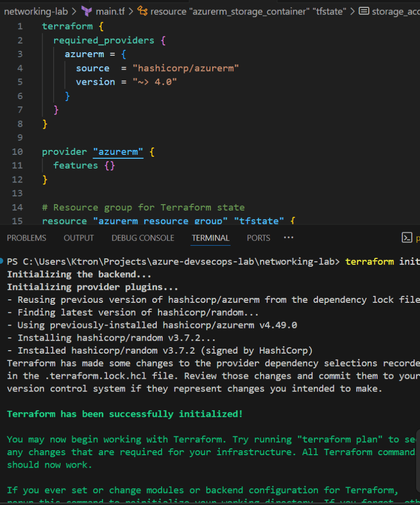This screenshot has width=420, height=505.
Task: Open the azurerm_storage_container resource breadcrumb
Action: (x=249, y=11)
